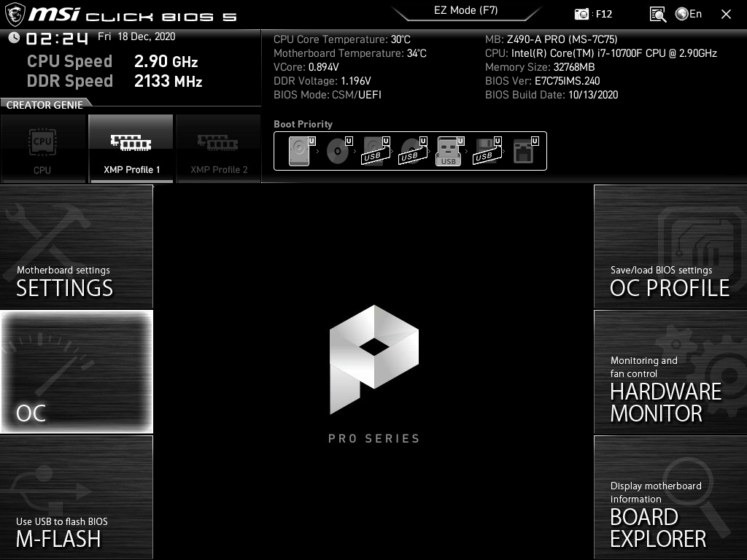Viewport: 747px width, 560px height.
Task: Click the Intel Core i7-10700F CPU text
Action: [x=601, y=53]
